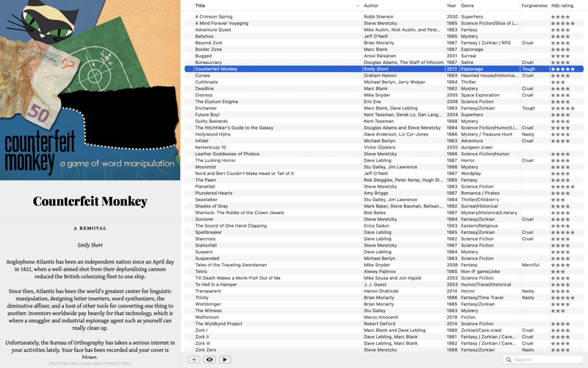The image size is (588, 368).
Task: Sort by Ifdb rating column header
Action: point(562,6)
